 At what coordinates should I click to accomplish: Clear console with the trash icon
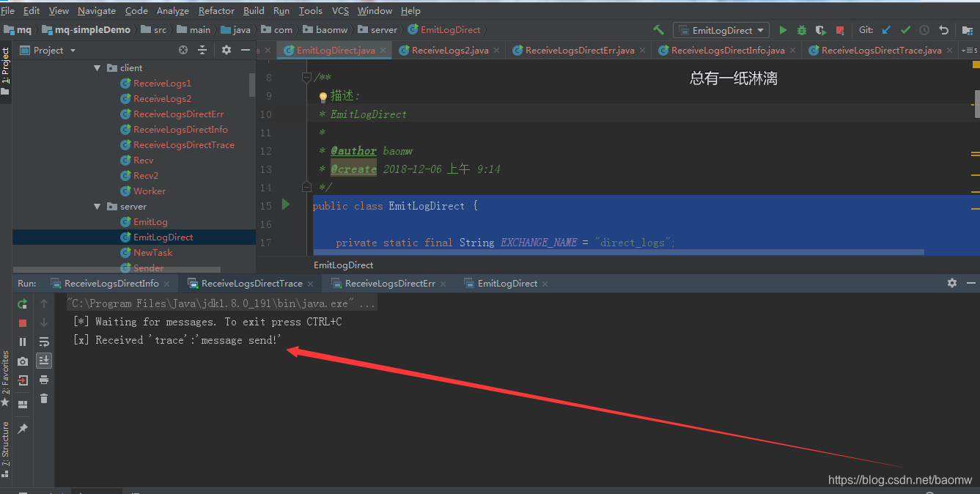44,399
